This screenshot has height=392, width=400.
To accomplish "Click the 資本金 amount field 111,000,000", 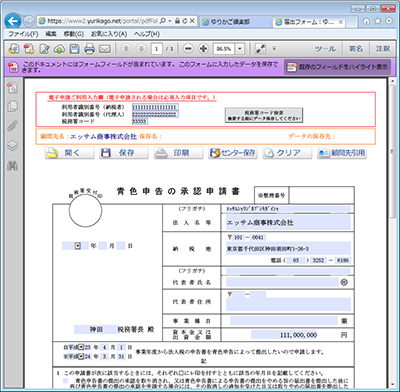I will (x=284, y=335).
